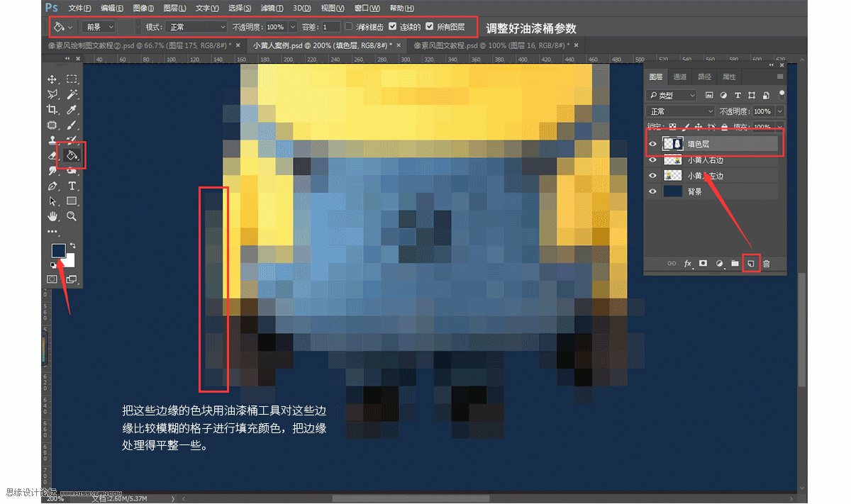Create a new layer group
The height and width of the screenshot is (504, 851).
coord(735,264)
